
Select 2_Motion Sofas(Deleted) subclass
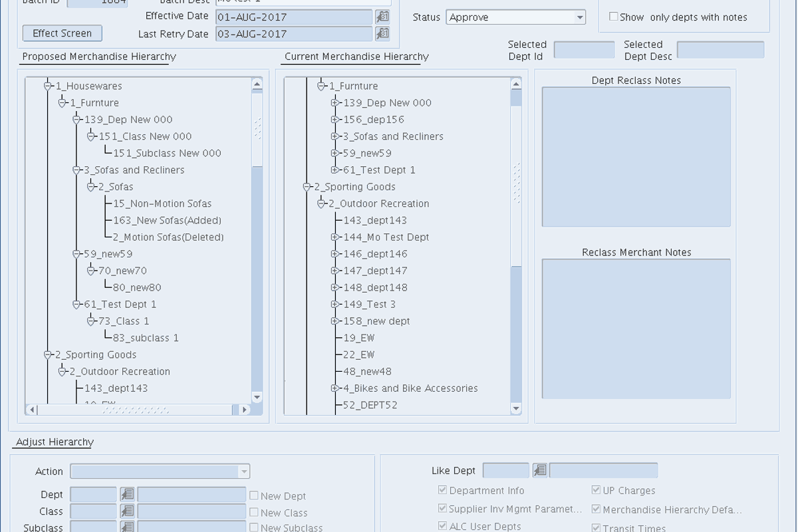coord(168,237)
